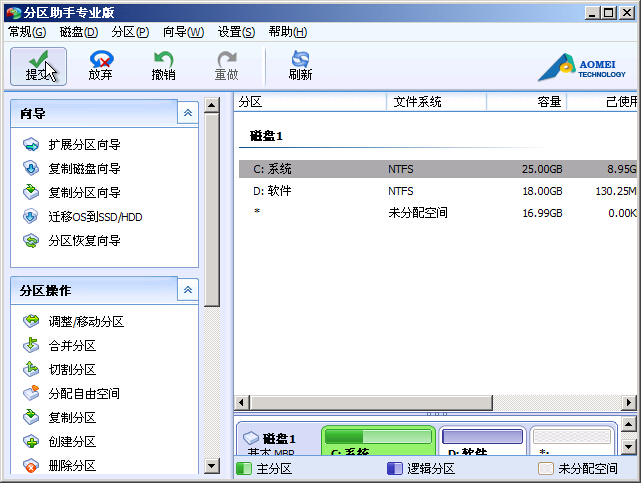This screenshot has width=641, height=483.
Task: Click the blue 逻辑分区 legend swatch
Action: coord(394,468)
